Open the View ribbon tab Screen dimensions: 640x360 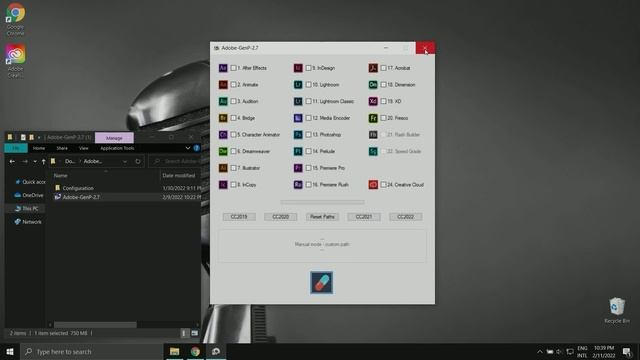coord(84,148)
